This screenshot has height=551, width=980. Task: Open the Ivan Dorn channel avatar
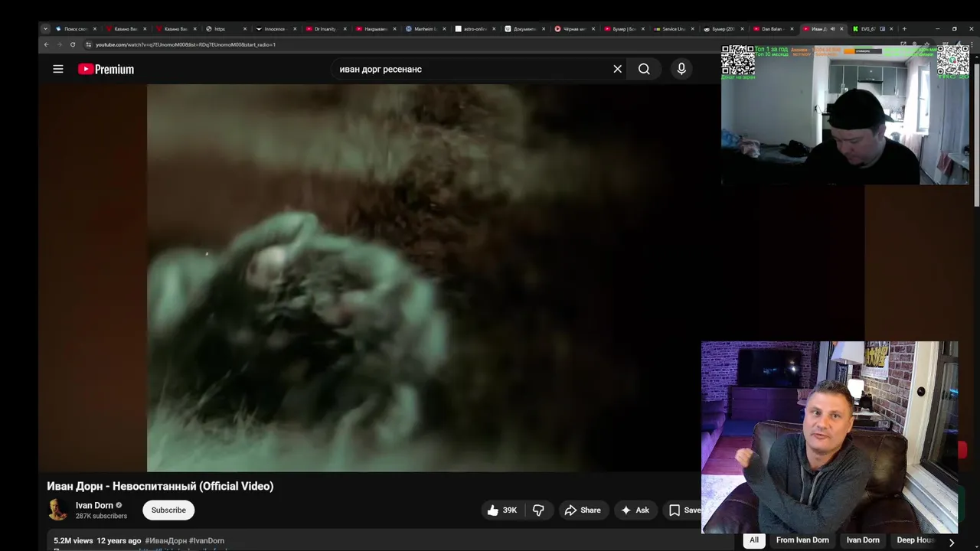(57, 510)
